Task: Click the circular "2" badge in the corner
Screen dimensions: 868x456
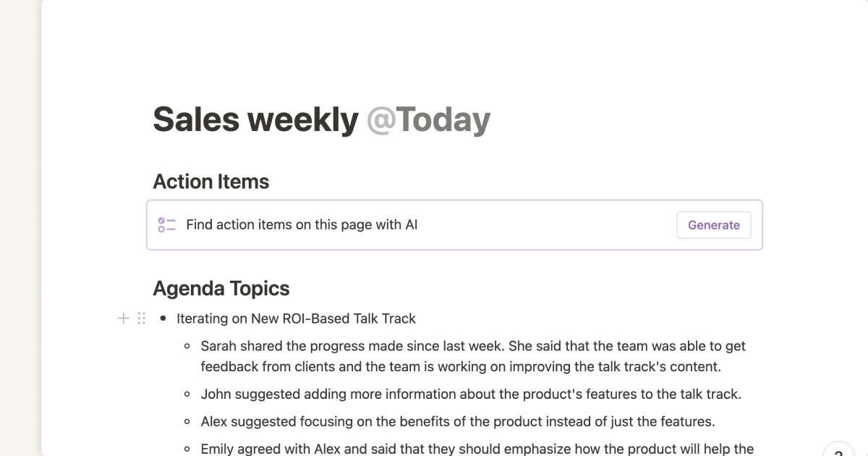Action: coord(839,451)
